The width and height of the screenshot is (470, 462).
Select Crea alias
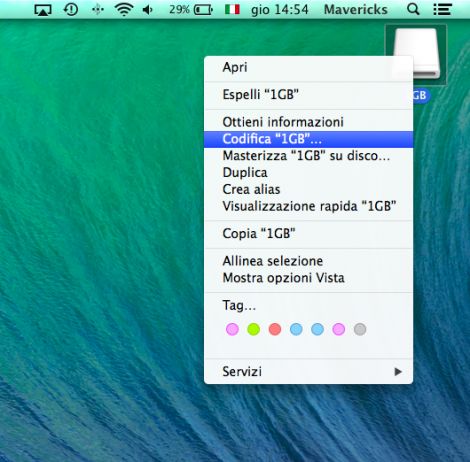(308, 189)
